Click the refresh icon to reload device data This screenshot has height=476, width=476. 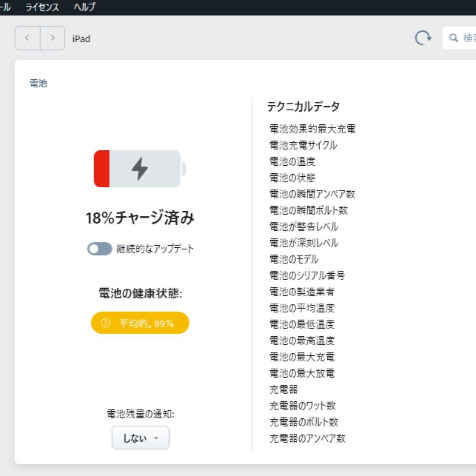[423, 37]
